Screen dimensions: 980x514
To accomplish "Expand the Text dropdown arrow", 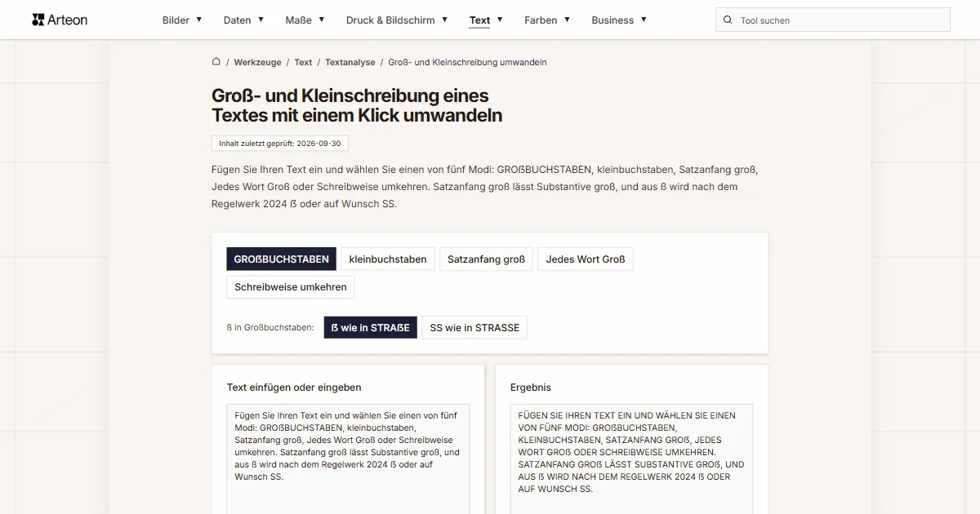I will click(x=499, y=20).
